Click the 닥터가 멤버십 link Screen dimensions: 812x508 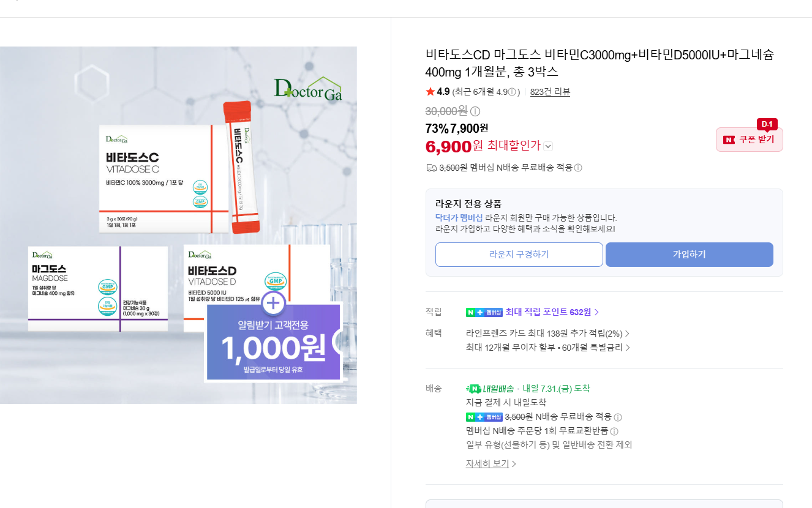(x=459, y=218)
